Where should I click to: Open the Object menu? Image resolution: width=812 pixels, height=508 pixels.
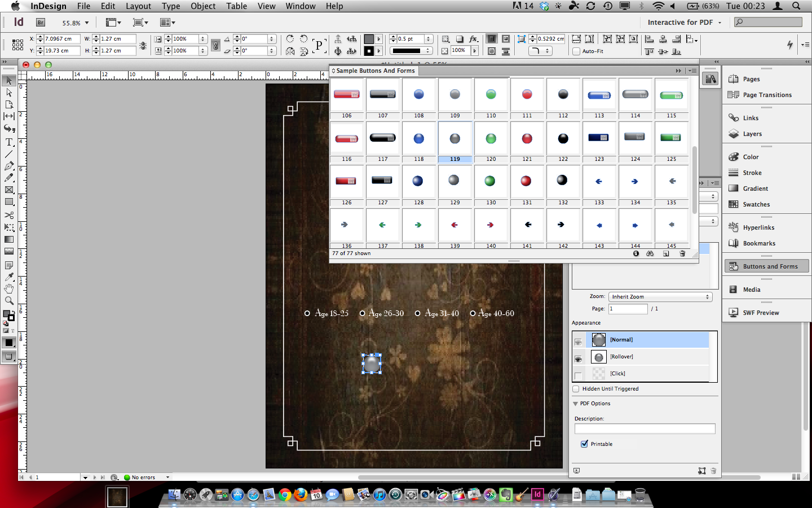pyautogui.click(x=203, y=6)
